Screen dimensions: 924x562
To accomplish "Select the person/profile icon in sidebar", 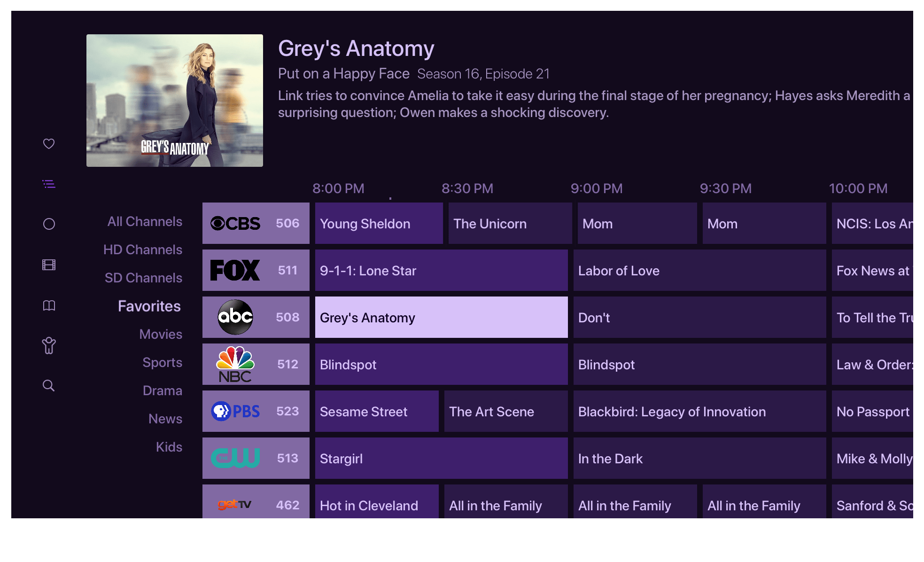I will pyautogui.click(x=49, y=345).
